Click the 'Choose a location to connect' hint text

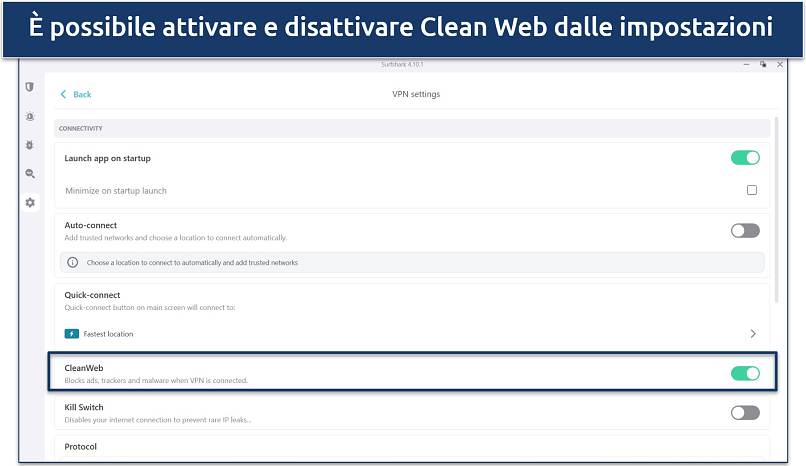click(x=190, y=263)
